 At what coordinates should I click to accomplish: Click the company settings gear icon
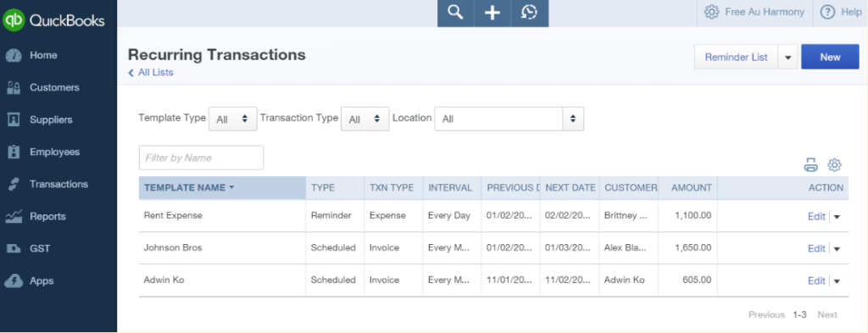click(x=711, y=12)
